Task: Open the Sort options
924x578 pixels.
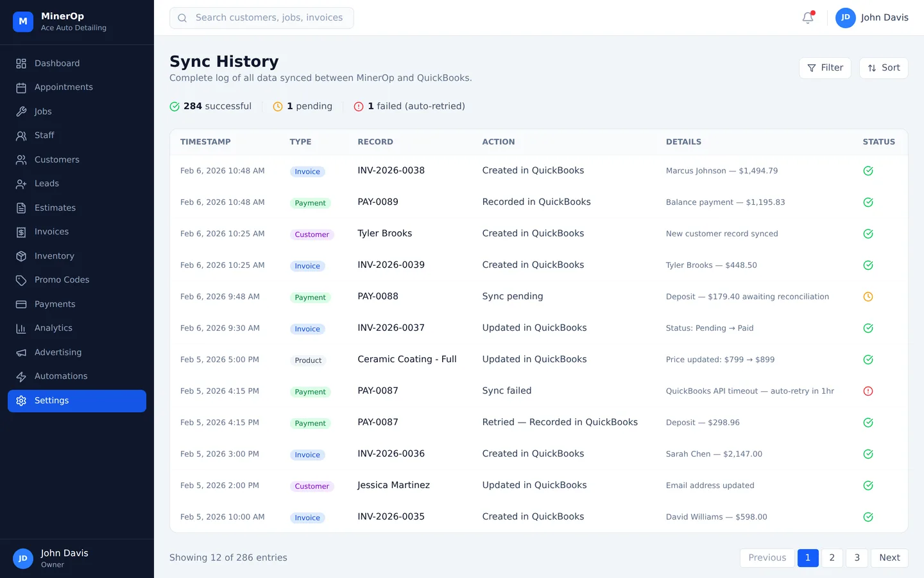Action: pos(883,68)
